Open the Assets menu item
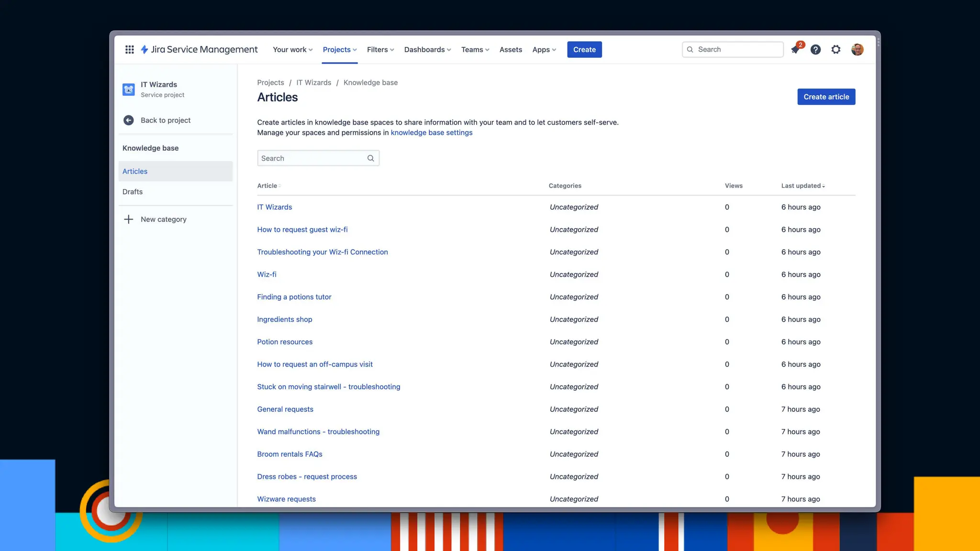This screenshot has width=980, height=551. 511,49
